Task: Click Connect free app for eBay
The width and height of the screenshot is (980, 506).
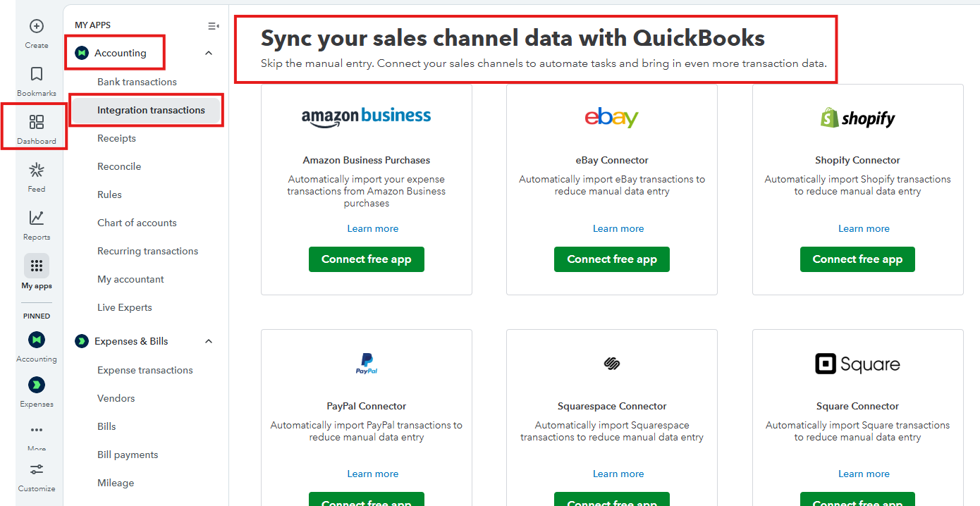Action: click(x=611, y=259)
